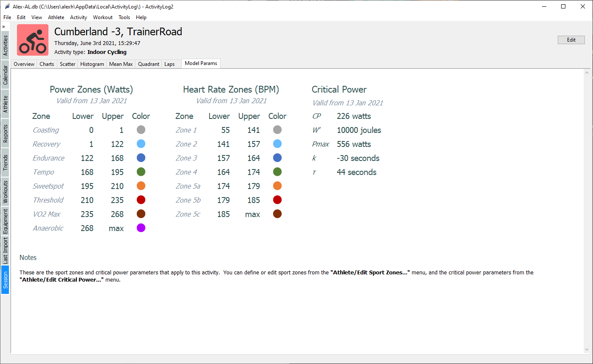The image size is (593, 364).
Task: Click heart rate Zone 5b red circle
Action: pyautogui.click(x=277, y=200)
